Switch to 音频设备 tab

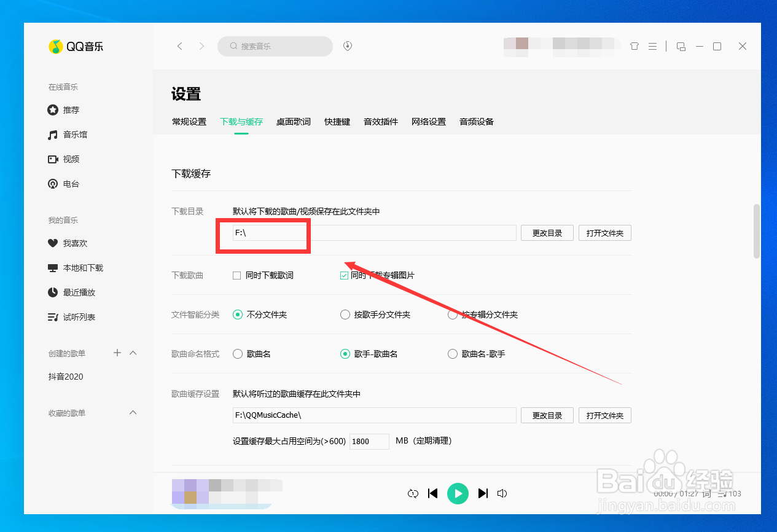tap(477, 122)
